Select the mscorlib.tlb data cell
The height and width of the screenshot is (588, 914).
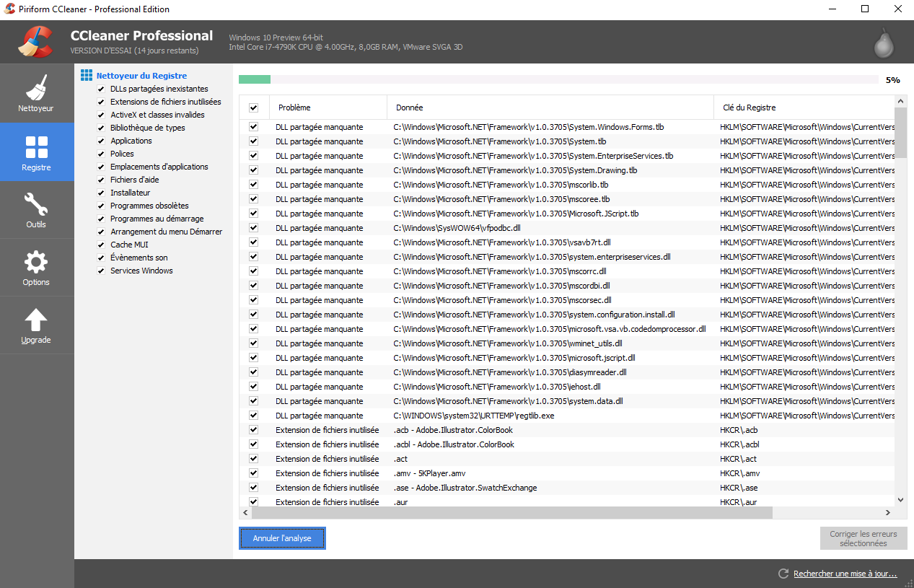point(501,185)
